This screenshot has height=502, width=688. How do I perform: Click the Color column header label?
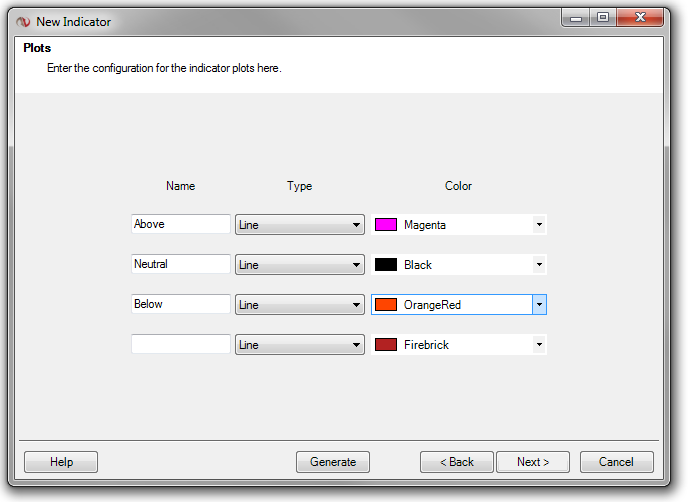pyautogui.click(x=459, y=186)
